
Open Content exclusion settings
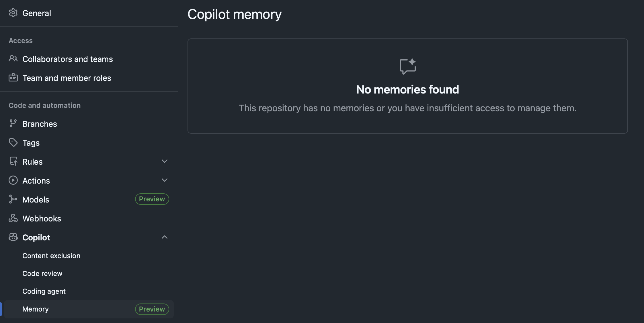pyautogui.click(x=51, y=256)
